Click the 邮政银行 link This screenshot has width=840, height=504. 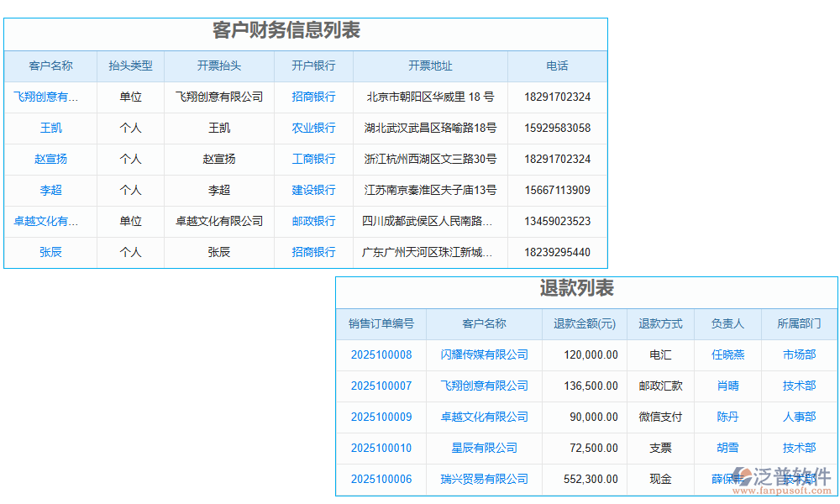coord(312,221)
